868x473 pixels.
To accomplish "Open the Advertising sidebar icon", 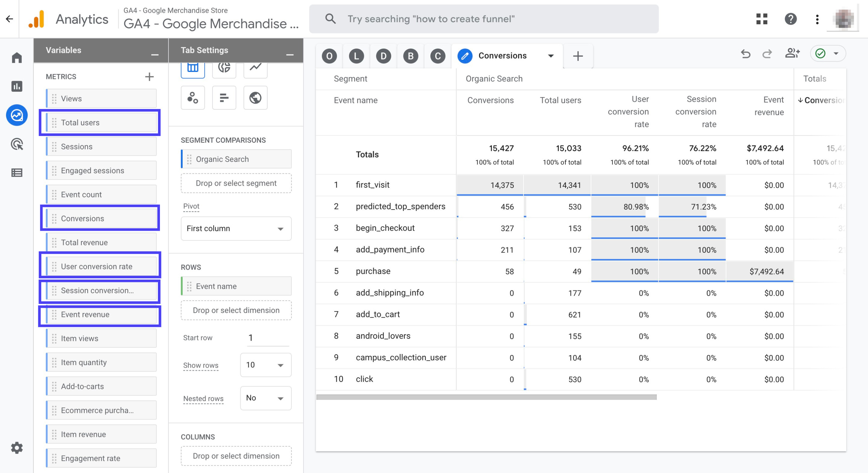I will point(17,144).
